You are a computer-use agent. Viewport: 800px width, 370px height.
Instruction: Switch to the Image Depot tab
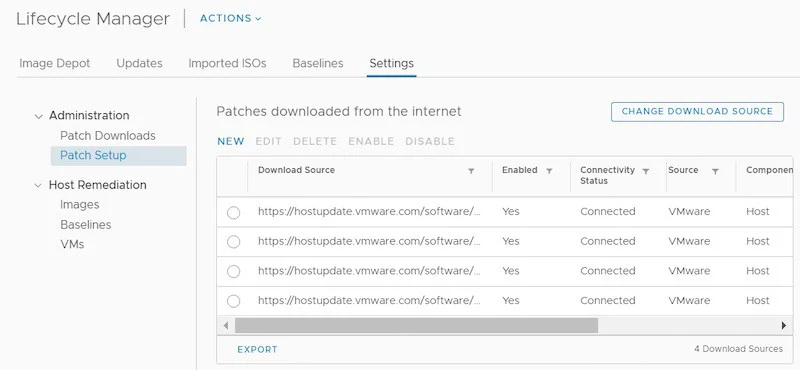[55, 63]
